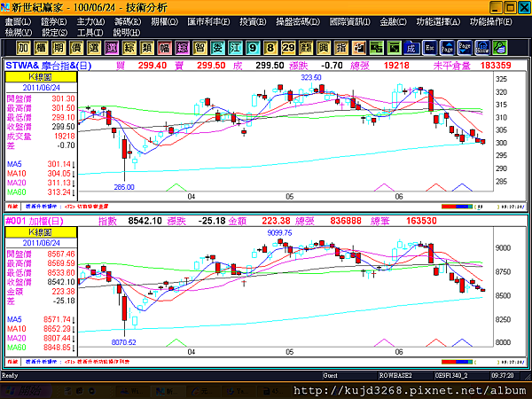The image size is (532, 399).
Task: Click the STWA& 摩台指&(日) chart title
Action: pyautogui.click(x=49, y=66)
